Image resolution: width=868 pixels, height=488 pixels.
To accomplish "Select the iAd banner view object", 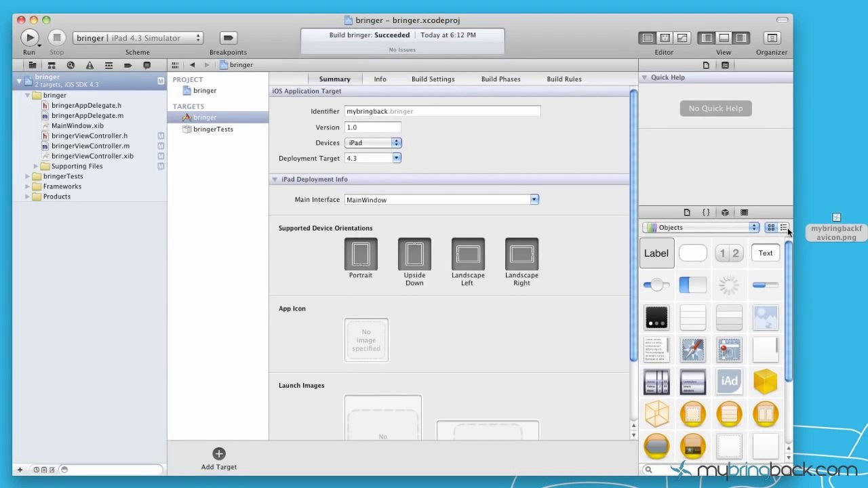I will [x=729, y=382].
